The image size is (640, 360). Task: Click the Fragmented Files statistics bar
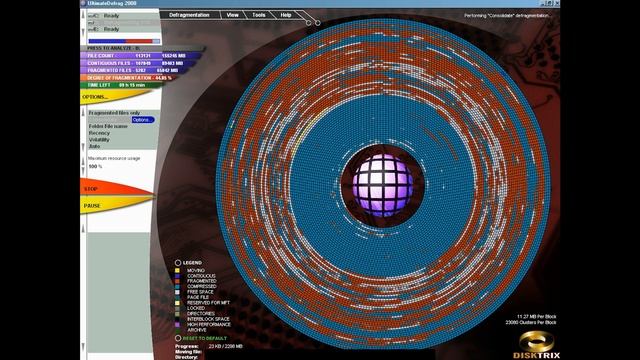pos(133,70)
